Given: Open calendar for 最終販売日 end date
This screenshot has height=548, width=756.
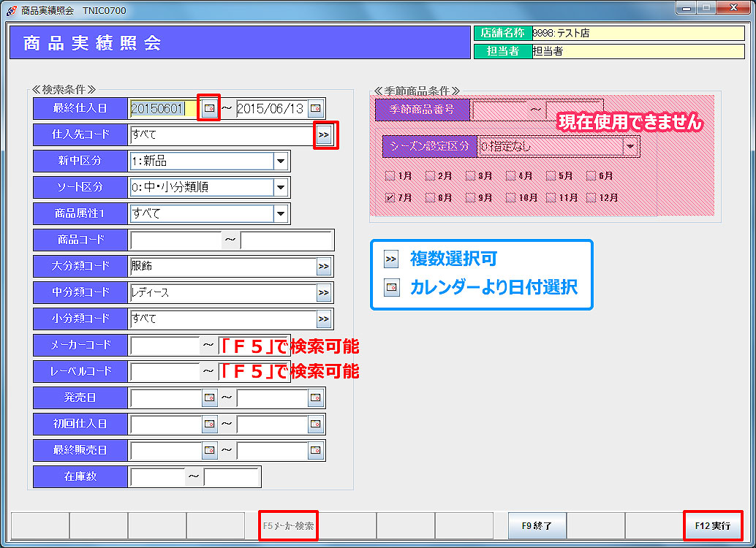Looking at the screenshot, I should (315, 451).
